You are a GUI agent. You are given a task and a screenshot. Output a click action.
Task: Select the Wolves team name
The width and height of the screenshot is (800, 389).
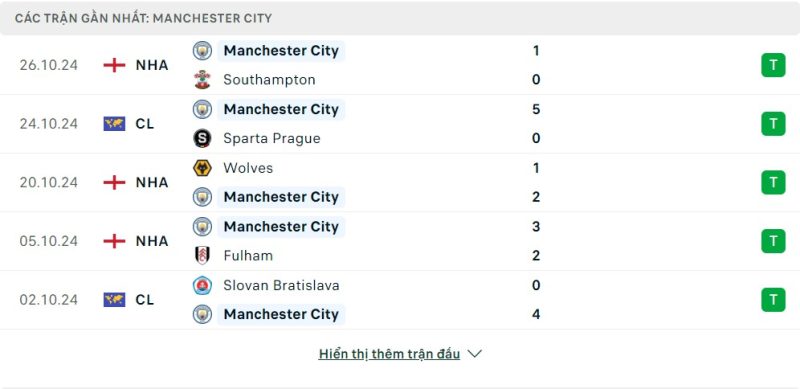tap(248, 168)
